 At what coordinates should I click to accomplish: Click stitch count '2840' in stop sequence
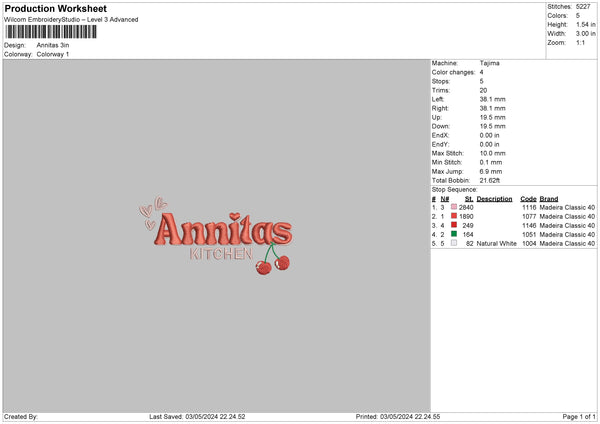point(466,207)
